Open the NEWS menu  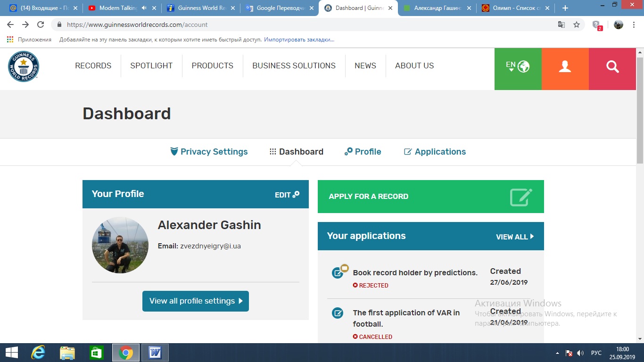coord(365,66)
